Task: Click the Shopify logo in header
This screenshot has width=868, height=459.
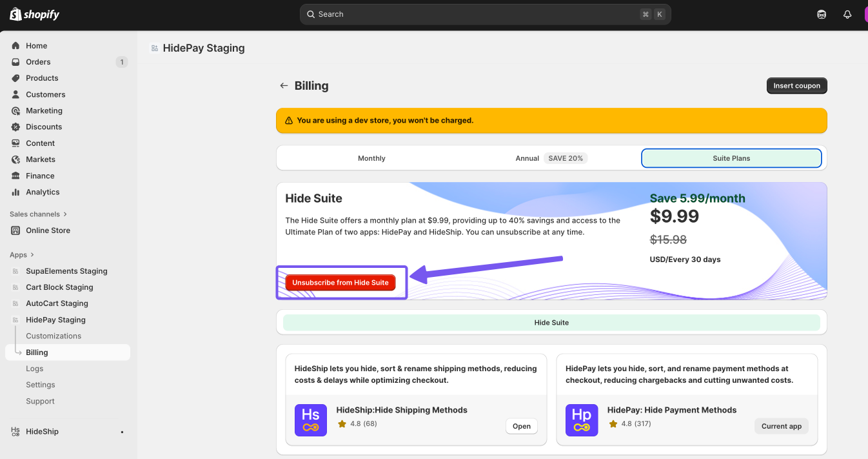Action: [35, 14]
